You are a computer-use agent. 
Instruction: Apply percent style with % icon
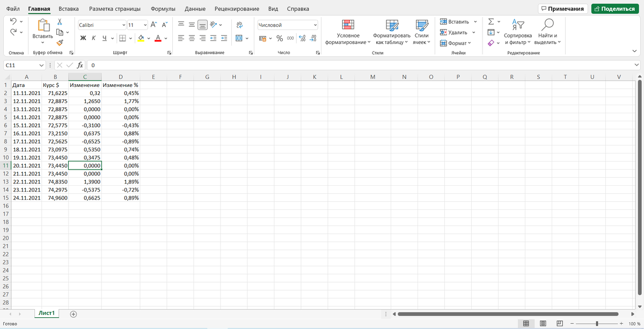(x=280, y=38)
